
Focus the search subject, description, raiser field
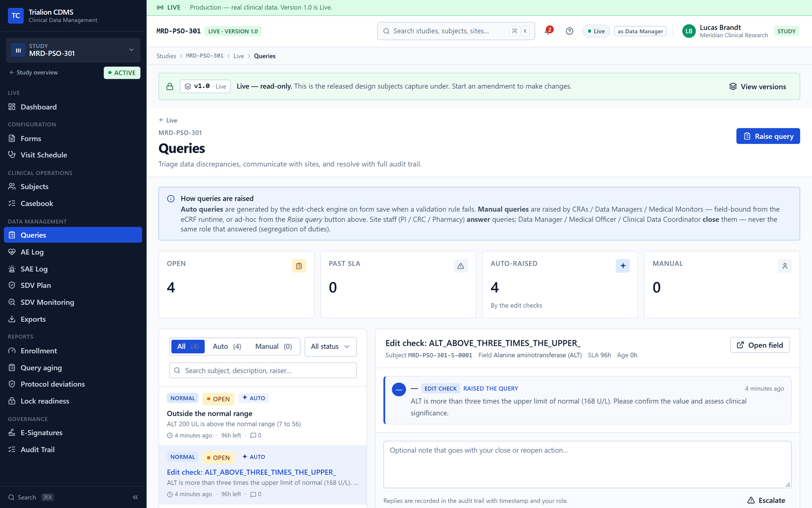pyautogui.click(x=263, y=371)
